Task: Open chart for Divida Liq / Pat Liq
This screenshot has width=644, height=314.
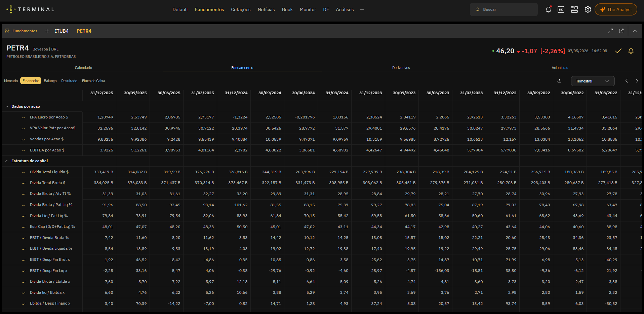Action: [24, 216]
